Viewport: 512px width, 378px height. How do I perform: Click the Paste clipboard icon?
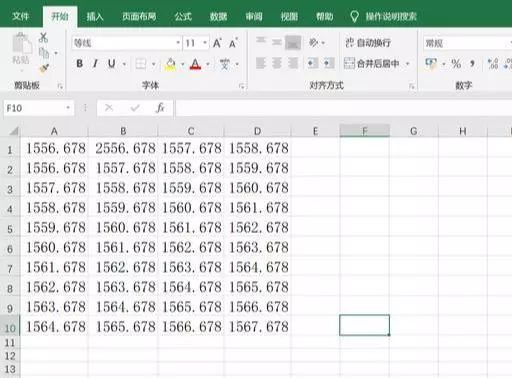22,44
